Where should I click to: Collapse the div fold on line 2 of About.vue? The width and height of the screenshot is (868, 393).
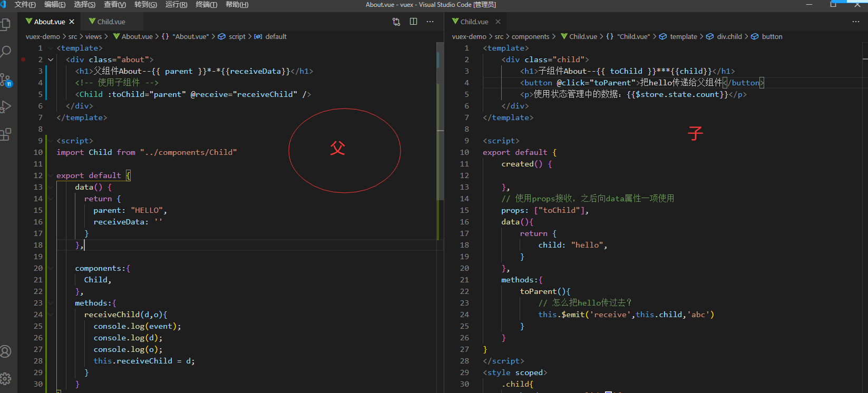point(51,60)
